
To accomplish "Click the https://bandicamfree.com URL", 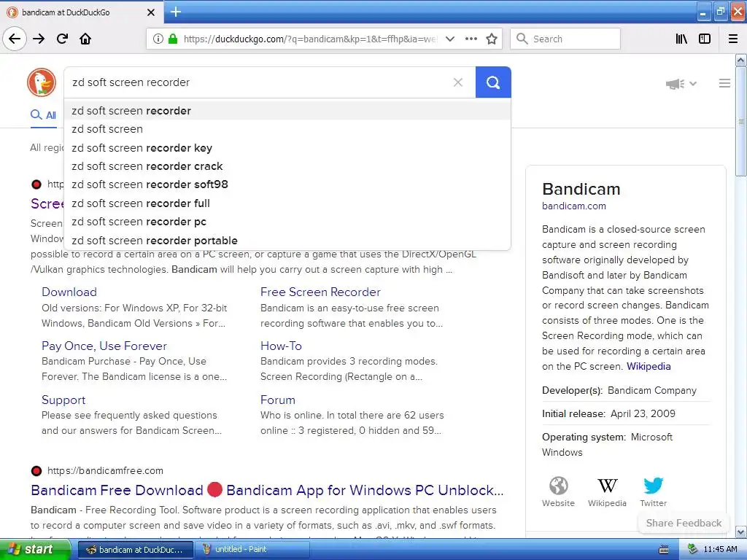I will (x=105, y=471).
